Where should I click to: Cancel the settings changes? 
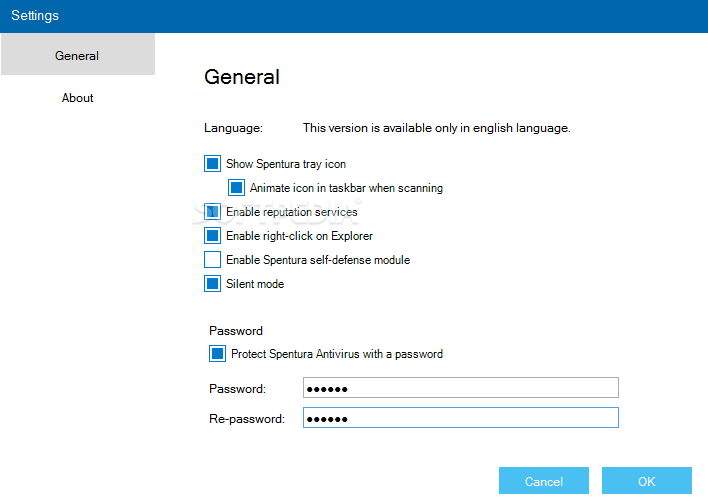(544, 481)
